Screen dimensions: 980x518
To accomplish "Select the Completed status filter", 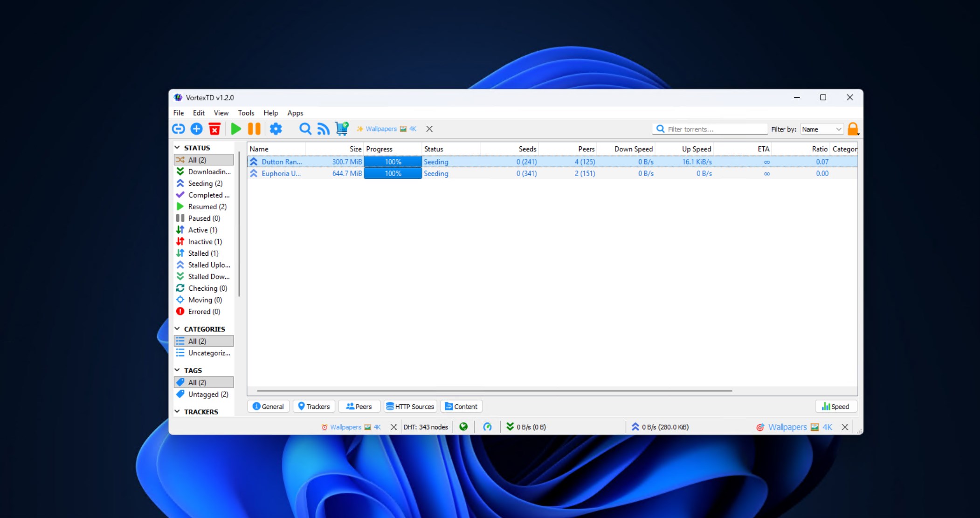I will [x=204, y=195].
